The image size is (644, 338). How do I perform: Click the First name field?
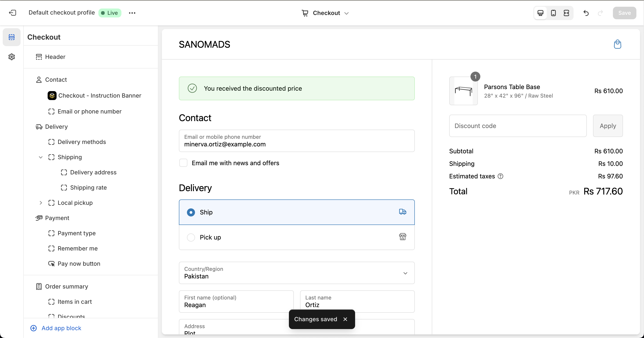[x=236, y=301]
